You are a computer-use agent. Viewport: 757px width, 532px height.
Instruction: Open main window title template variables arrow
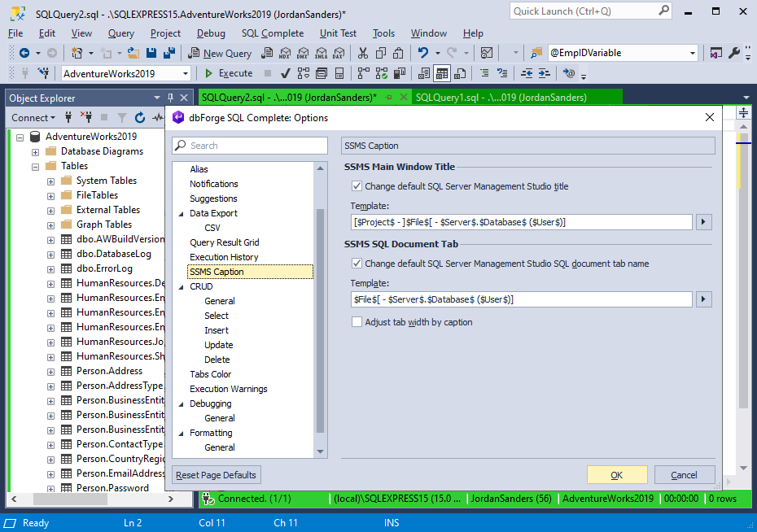coord(703,222)
